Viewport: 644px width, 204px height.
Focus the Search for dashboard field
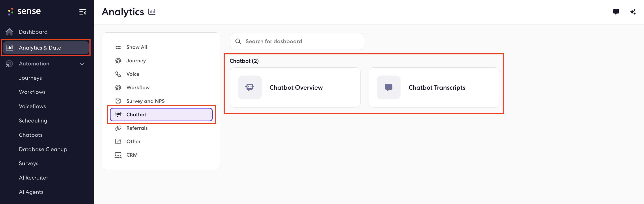[297, 41]
